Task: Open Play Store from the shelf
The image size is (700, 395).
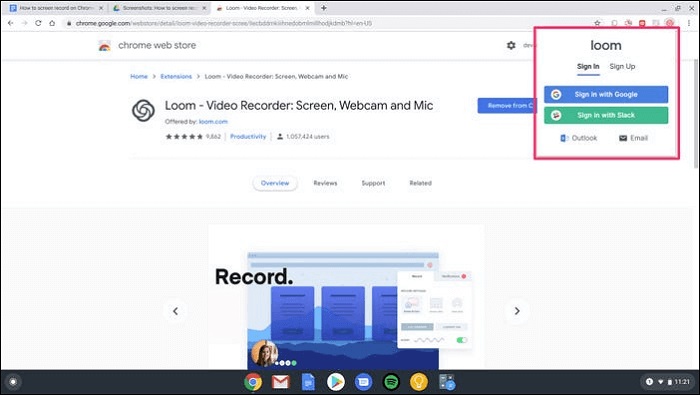Action: (336, 382)
